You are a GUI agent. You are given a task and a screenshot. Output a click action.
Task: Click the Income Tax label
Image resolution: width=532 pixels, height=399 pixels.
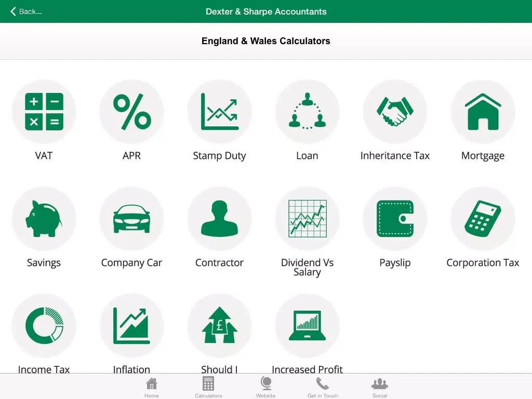click(44, 369)
